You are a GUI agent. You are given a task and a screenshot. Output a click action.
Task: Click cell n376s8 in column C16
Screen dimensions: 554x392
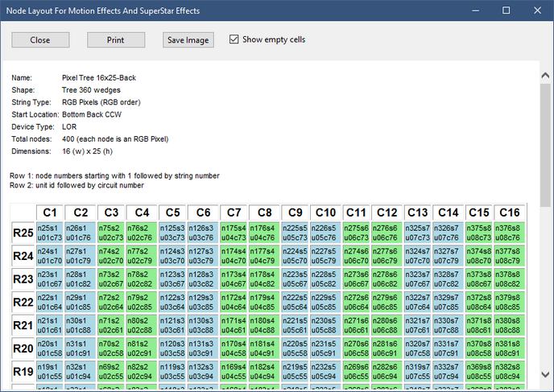(x=510, y=233)
